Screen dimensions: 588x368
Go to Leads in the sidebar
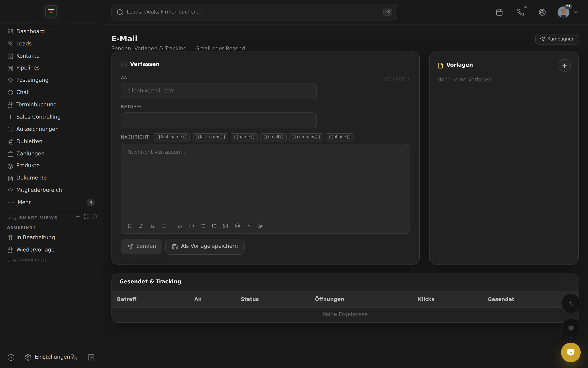(51, 43)
